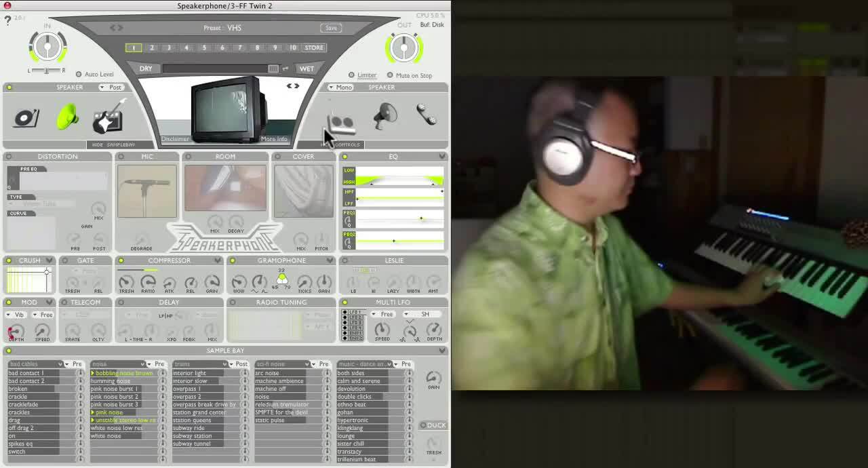This screenshot has width=868, height=468.
Task: Enable the Auto Level option
Action: (x=79, y=75)
